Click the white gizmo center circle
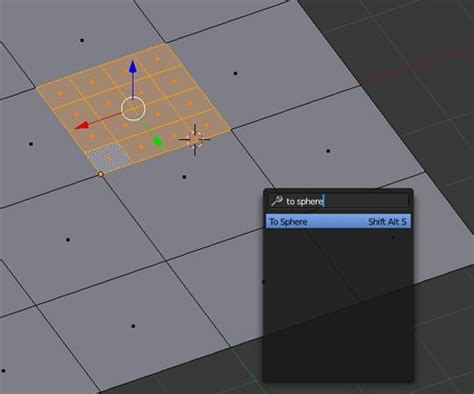This screenshot has width=474, height=394. click(133, 109)
